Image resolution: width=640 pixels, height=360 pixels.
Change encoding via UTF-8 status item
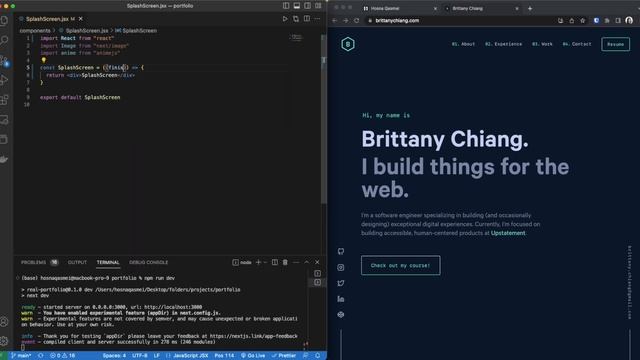[x=140, y=356]
